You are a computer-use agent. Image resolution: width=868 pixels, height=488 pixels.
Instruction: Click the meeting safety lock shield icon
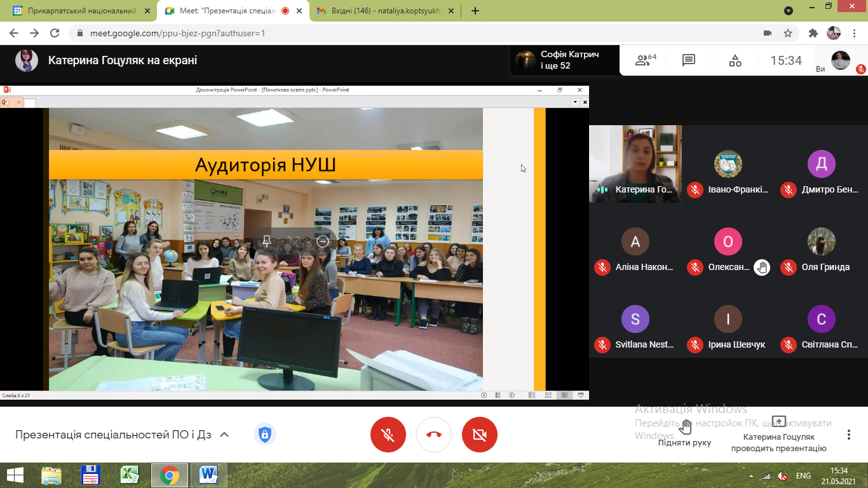pos(264,435)
